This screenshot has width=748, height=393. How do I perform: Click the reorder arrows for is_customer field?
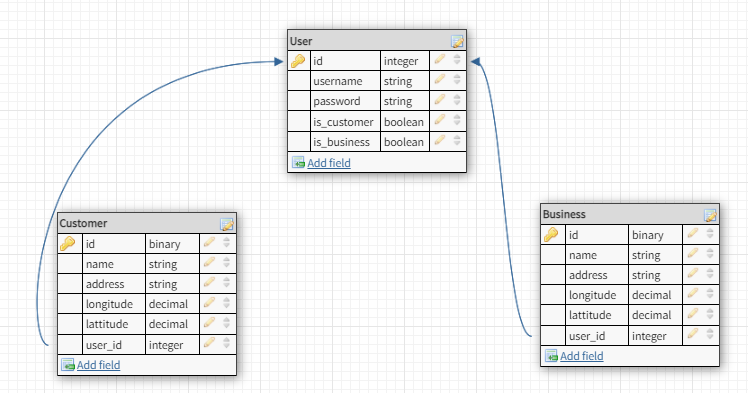(457, 120)
